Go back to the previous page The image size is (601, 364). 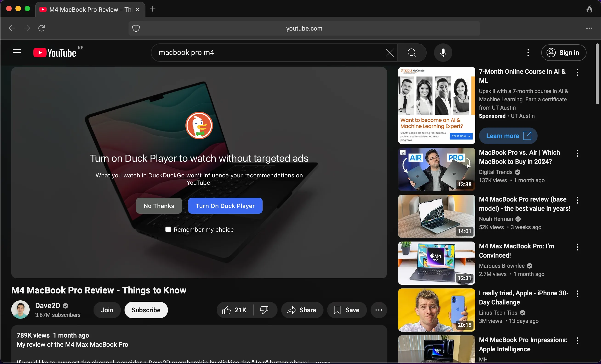12,28
